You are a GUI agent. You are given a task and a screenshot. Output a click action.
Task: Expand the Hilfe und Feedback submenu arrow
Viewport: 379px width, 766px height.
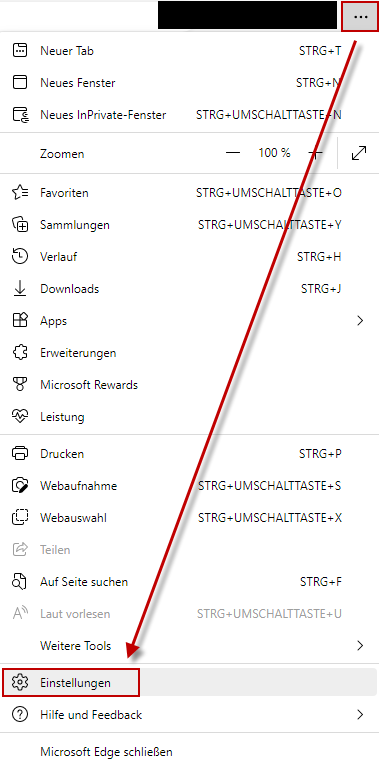pyautogui.click(x=360, y=715)
